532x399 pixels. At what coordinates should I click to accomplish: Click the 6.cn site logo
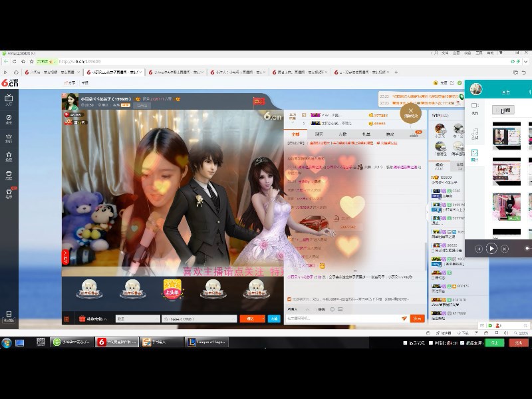click(x=9, y=82)
